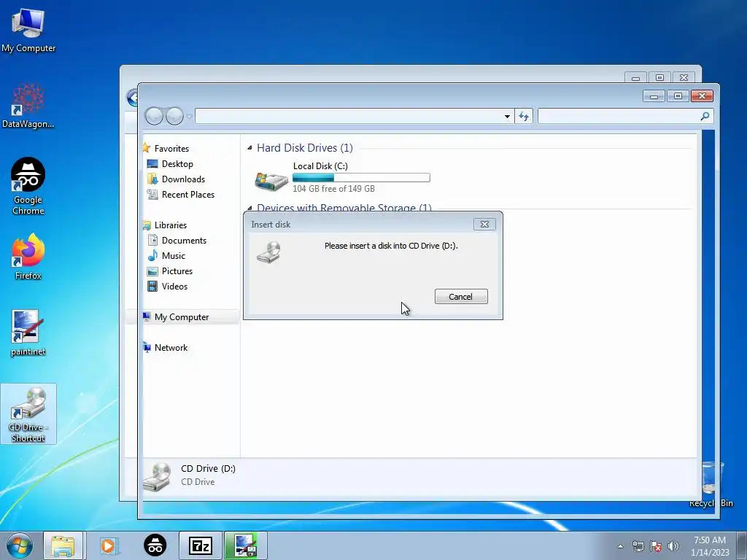Click the Local Disk (C:) capacity bar
Viewport: 747px width, 560px height.
pos(361,178)
